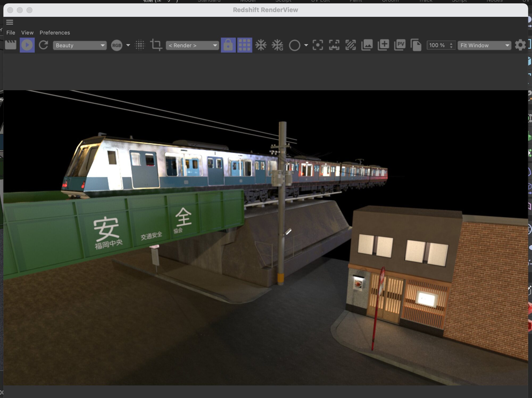Click the picture save image icon

tap(367, 45)
